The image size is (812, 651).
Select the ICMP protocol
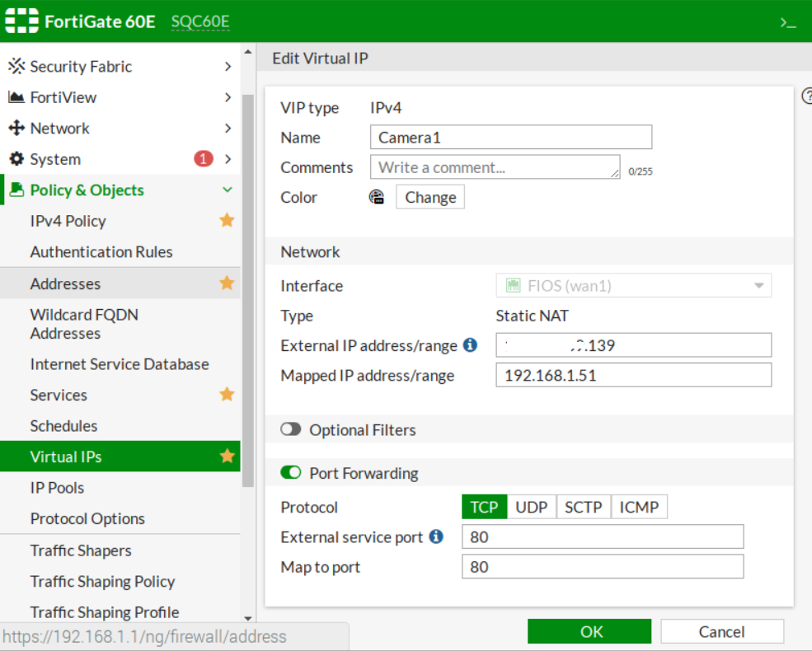pos(639,507)
